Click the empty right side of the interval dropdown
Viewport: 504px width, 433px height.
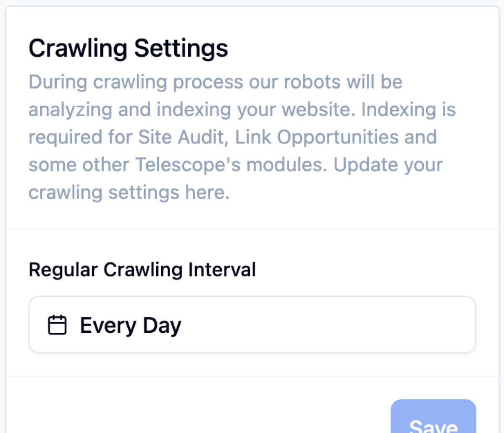378,325
